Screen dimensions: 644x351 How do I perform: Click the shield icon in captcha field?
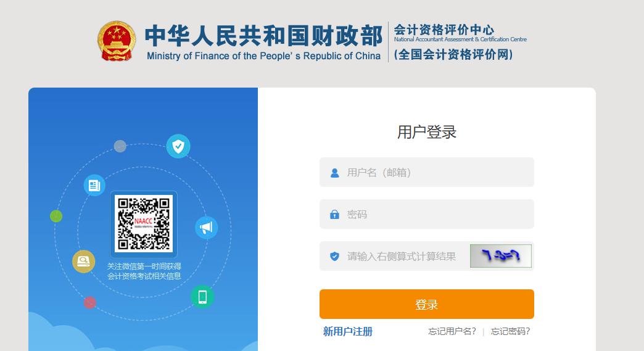[334, 256]
